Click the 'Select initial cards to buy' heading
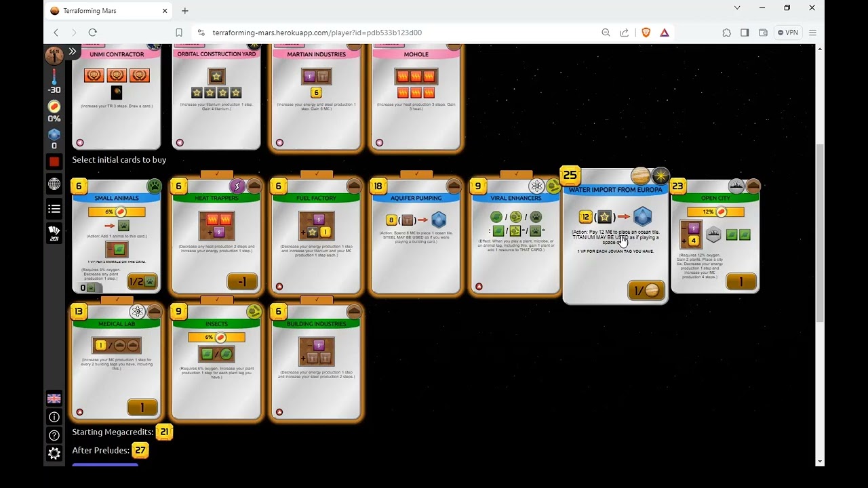Viewport: 868px width, 488px height. 119,160
